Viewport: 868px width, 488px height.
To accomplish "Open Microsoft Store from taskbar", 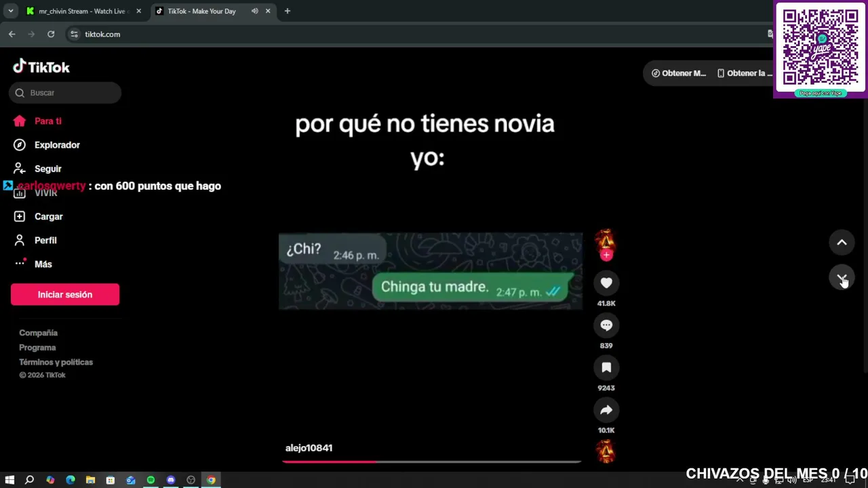I will [x=111, y=480].
